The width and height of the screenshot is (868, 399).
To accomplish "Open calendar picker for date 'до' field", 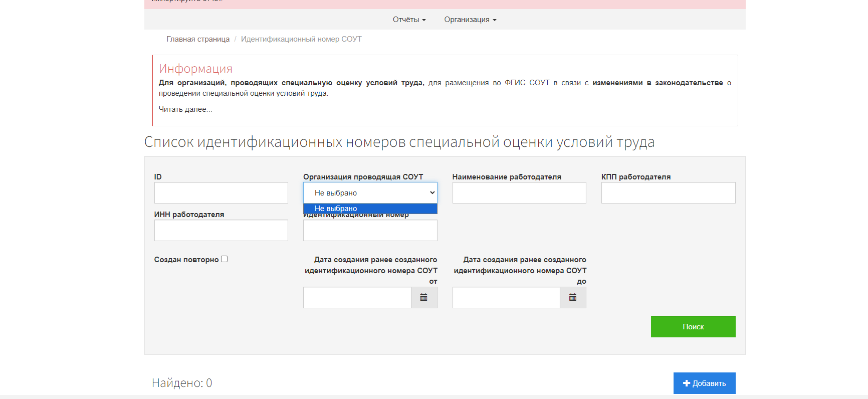I will 573,297.
